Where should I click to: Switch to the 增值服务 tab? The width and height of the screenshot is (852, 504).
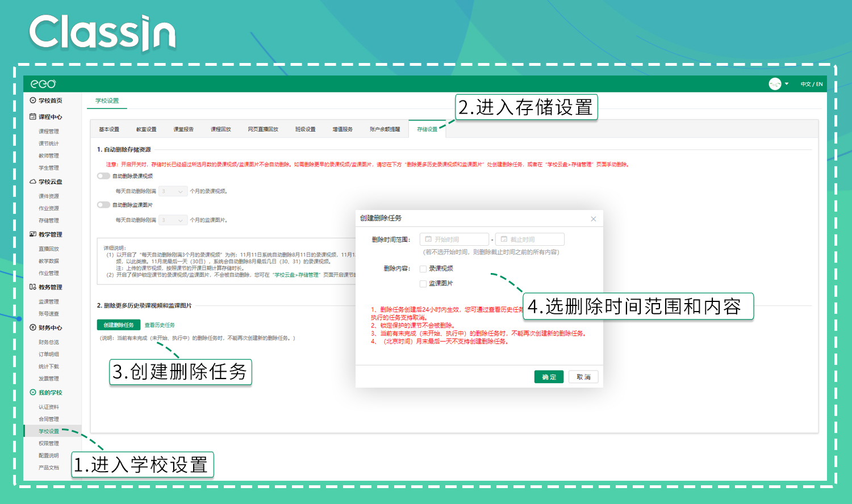(x=343, y=129)
